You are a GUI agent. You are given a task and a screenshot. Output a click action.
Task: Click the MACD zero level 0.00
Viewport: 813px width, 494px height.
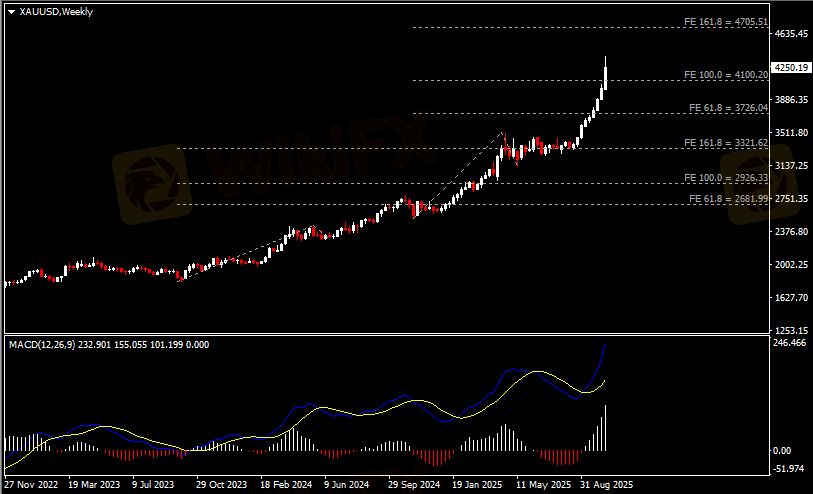pyautogui.click(x=782, y=451)
